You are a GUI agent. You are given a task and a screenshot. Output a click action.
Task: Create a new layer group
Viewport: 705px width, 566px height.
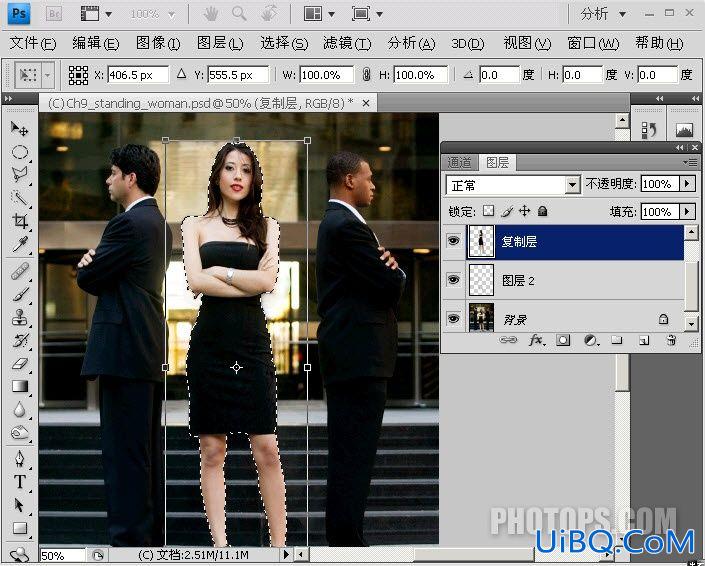617,340
